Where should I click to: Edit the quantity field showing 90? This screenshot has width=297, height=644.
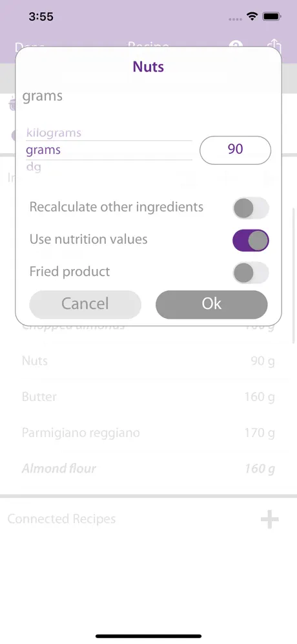[236, 150]
